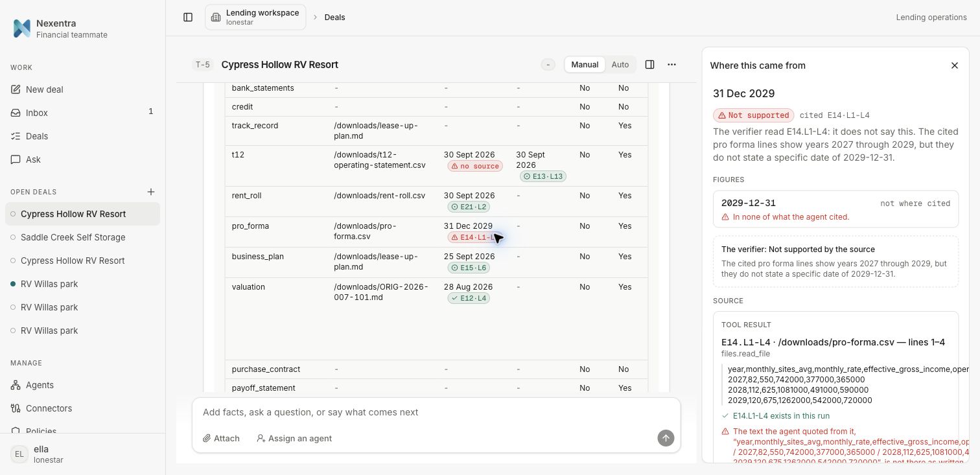Viewport: 980px width, 475px height.
Task: Click the 28 Aug 2026 date cell
Action: coord(468,287)
